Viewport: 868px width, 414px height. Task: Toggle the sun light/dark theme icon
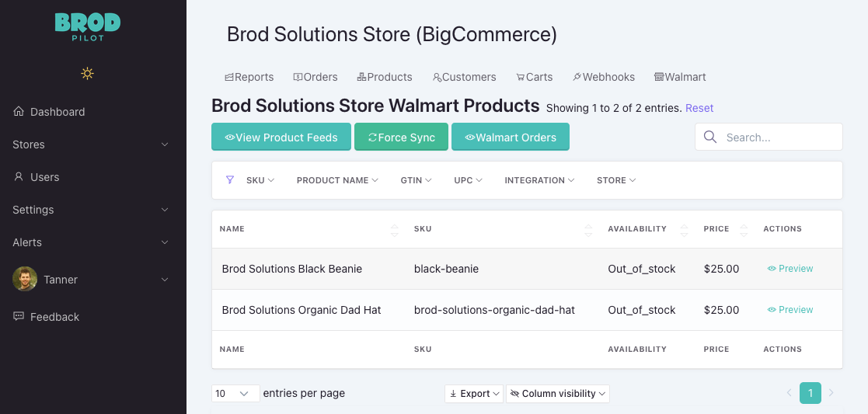tap(87, 74)
